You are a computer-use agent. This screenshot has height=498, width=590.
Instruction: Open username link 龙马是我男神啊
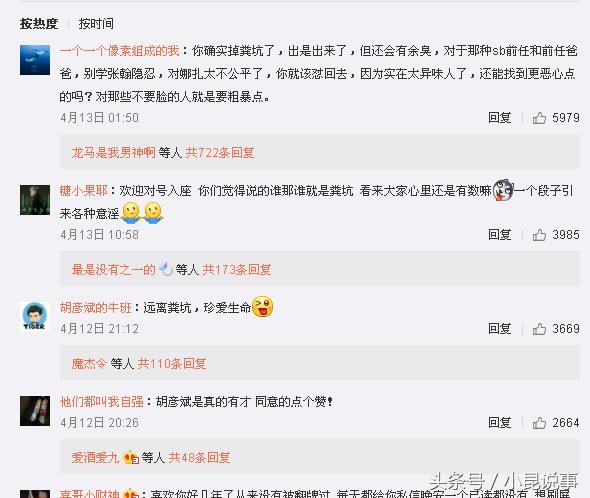point(113,152)
